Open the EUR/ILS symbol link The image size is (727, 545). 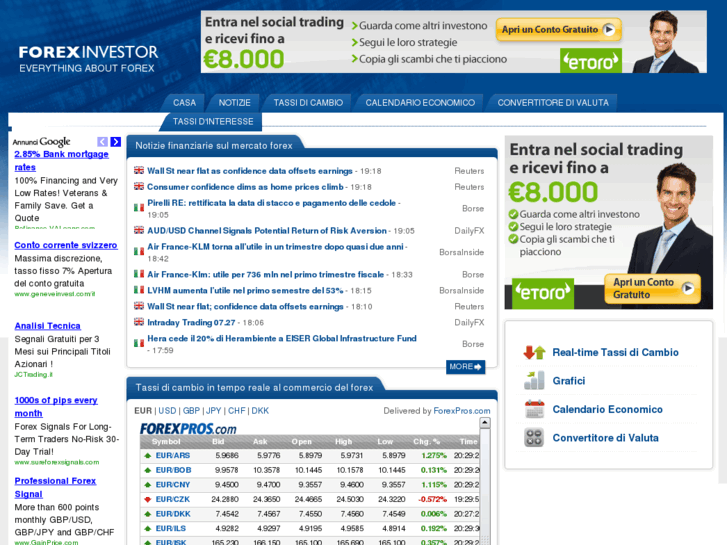tap(171, 528)
